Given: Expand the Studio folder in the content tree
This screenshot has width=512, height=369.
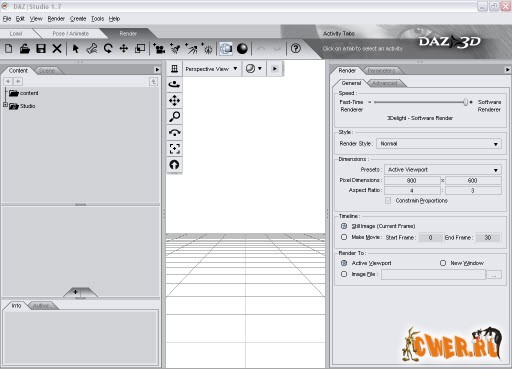Looking at the screenshot, I should pos(5,105).
